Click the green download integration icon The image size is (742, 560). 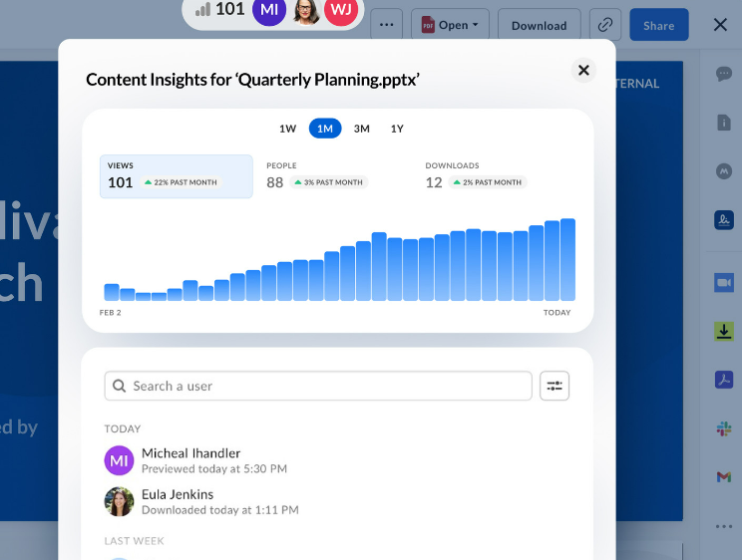pos(724,331)
